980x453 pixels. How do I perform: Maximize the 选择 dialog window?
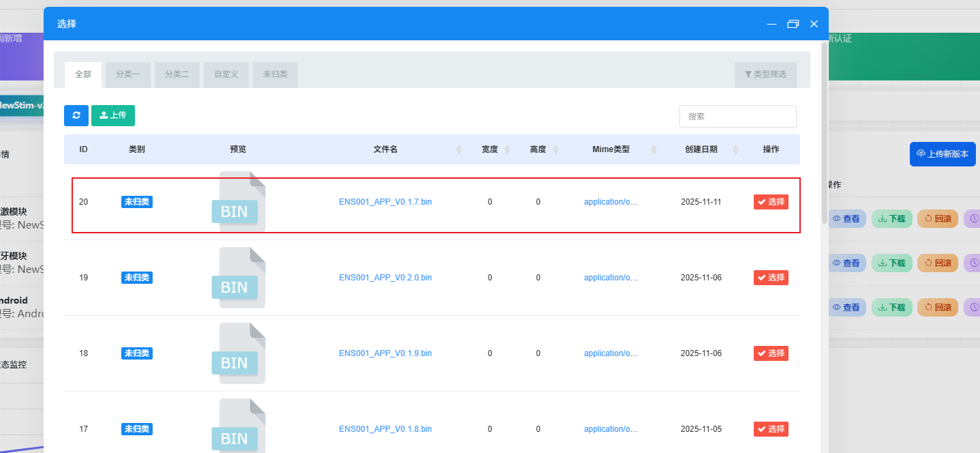(793, 24)
